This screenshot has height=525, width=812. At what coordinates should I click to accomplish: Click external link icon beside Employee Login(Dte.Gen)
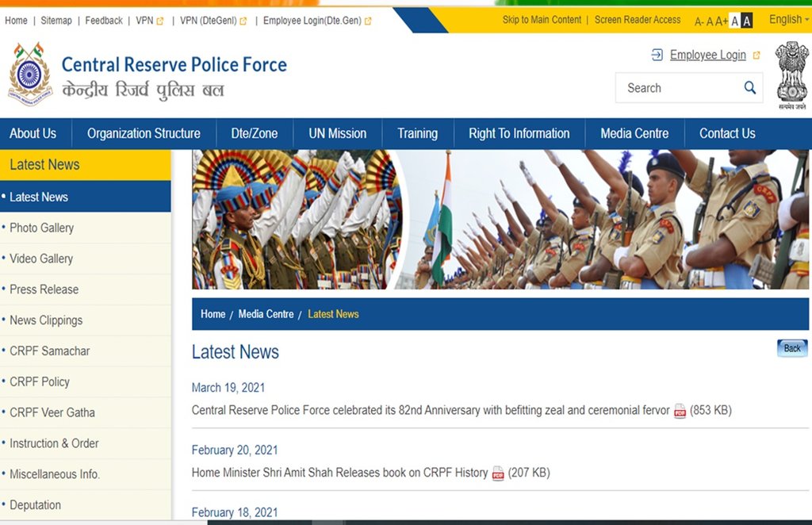click(368, 21)
